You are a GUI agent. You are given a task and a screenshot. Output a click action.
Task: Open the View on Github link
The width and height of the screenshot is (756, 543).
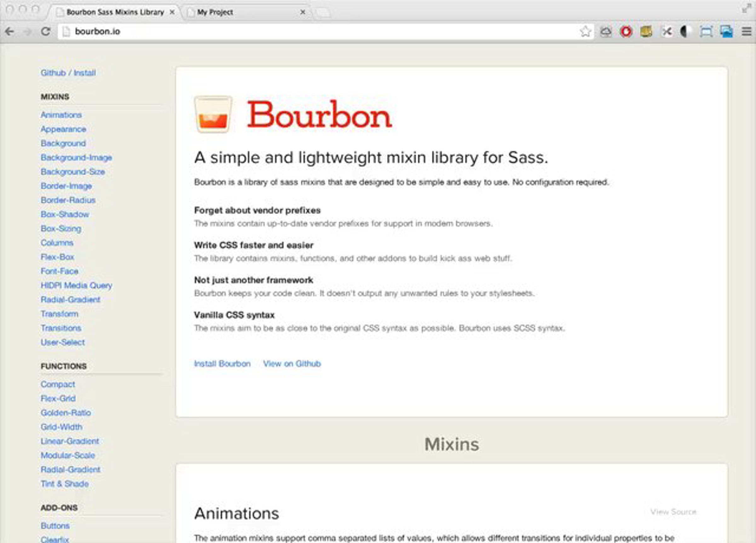coord(292,364)
